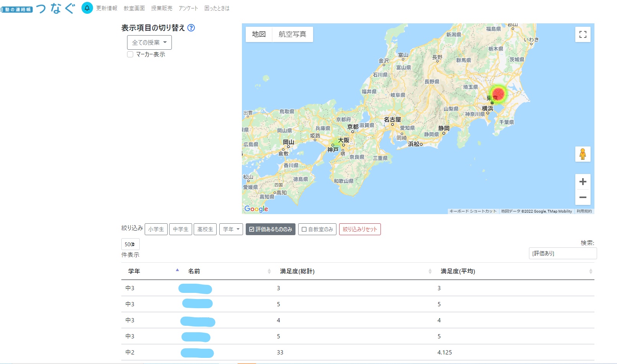Open 授業販売 menu item
Screen dimensions: 617x364
pyautogui.click(x=162, y=8)
